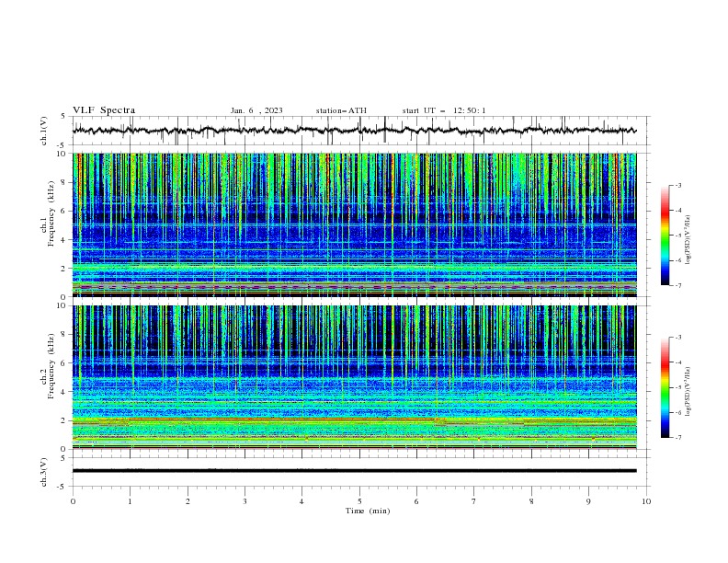Click the ch.2 spectrogram colorbar
The height and width of the screenshot is (563, 728).
click(x=665, y=387)
